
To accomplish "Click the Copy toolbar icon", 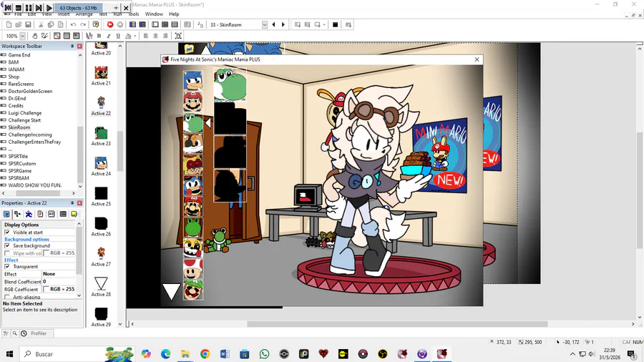I will pos(51,24).
